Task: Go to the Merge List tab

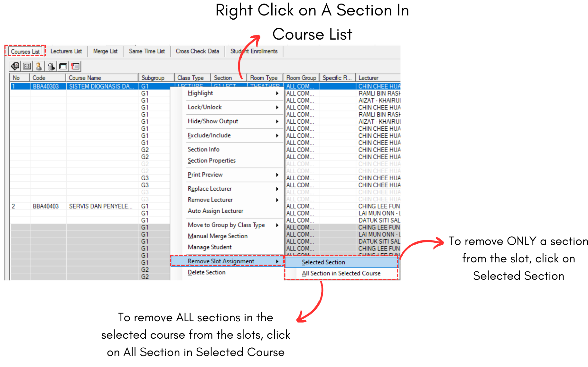Action: (x=105, y=52)
